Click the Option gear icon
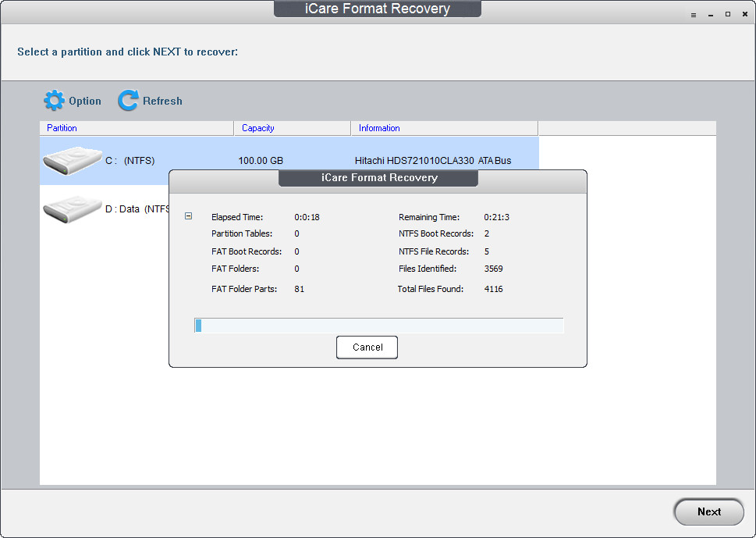 54,101
